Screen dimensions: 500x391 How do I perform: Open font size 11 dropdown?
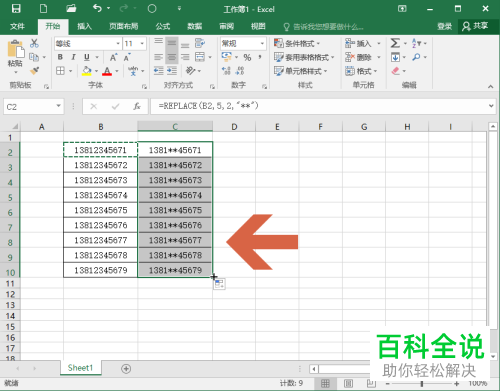pyautogui.click(x=142, y=43)
